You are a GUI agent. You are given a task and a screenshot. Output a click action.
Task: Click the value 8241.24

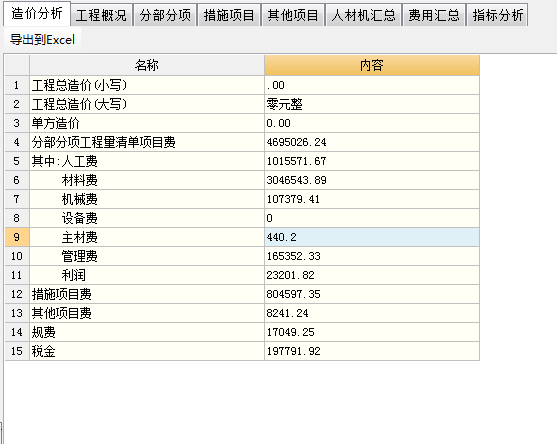(372, 313)
